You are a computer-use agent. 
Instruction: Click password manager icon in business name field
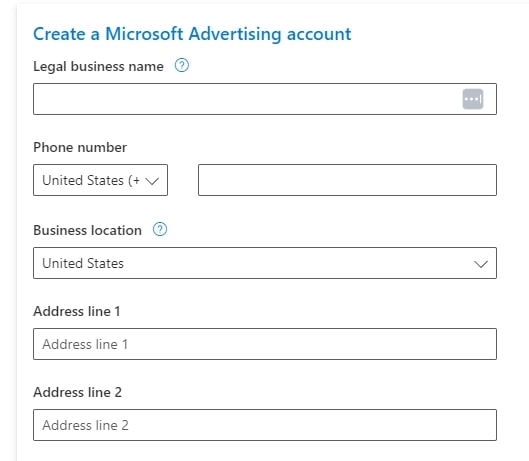(x=473, y=99)
